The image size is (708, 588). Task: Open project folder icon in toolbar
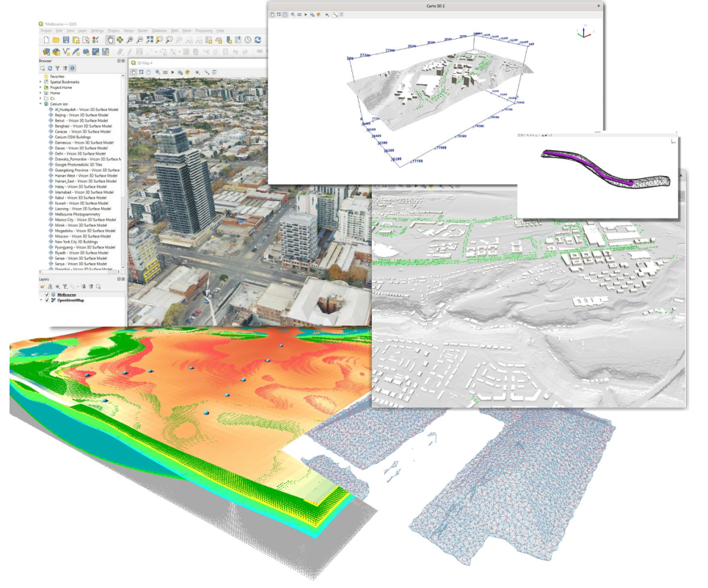[56, 40]
